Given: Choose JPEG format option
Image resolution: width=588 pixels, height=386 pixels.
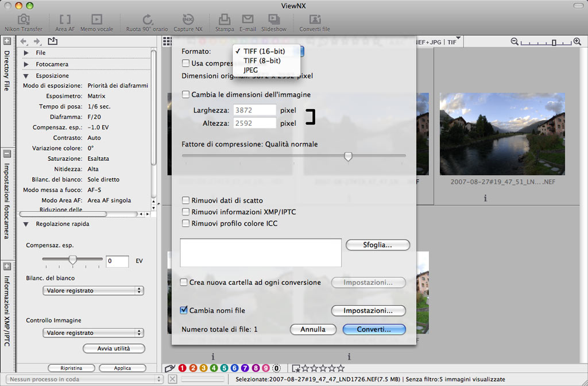Looking at the screenshot, I should click(x=266, y=70).
